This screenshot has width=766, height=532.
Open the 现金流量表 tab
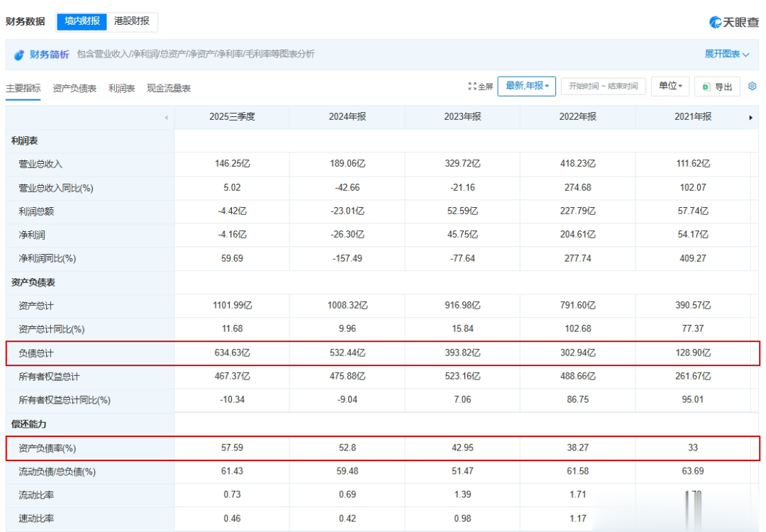point(168,89)
